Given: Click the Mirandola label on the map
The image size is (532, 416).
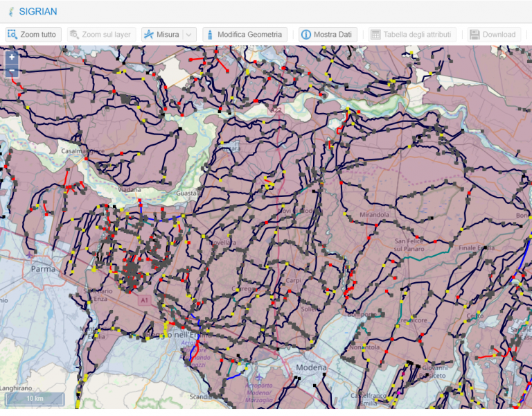Looking at the screenshot, I should [x=374, y=216].
